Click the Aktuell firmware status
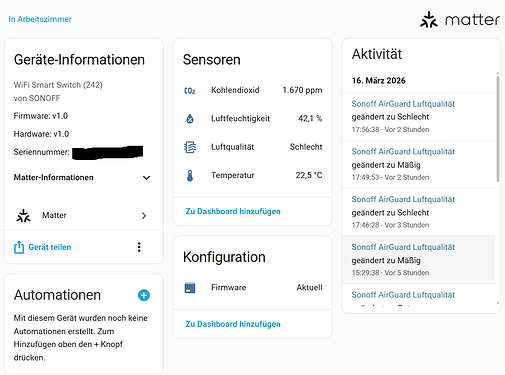The width and height of the screenshot is (505, 375). click(309, 288)
